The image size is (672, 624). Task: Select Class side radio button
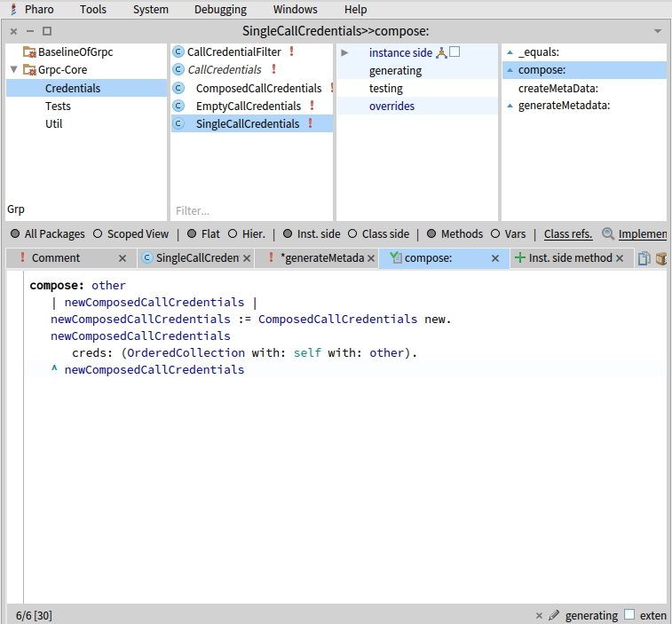tap(352, 233)
